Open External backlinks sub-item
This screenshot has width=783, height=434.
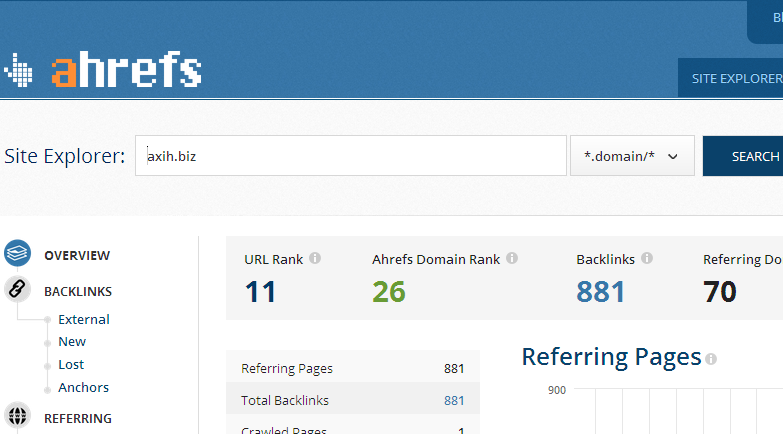tap(84, 320)
